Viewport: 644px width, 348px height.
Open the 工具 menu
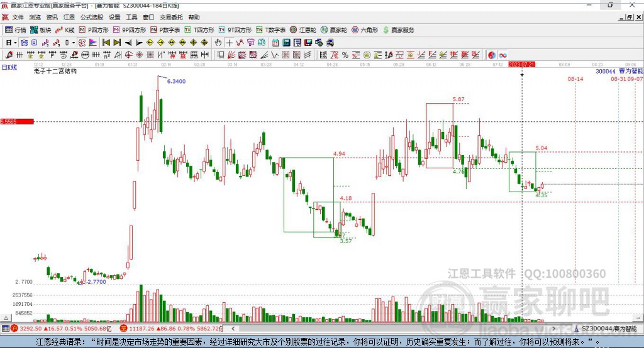(131, 17)
